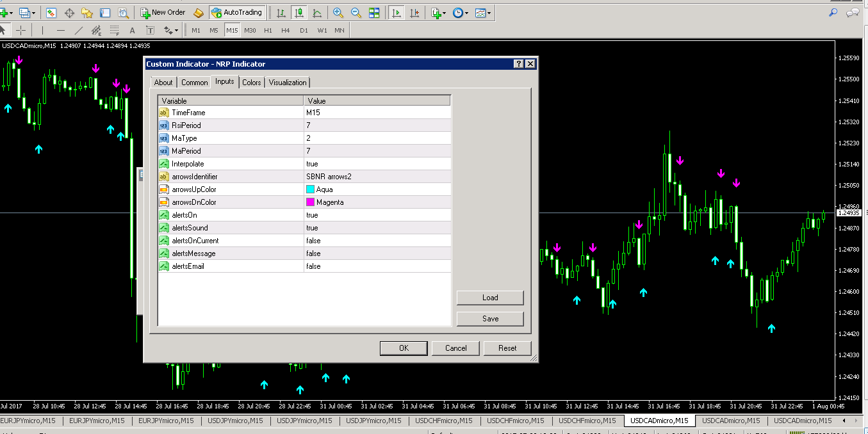Open the Visualization tab
868x434 pixels.
coord(288,83)
